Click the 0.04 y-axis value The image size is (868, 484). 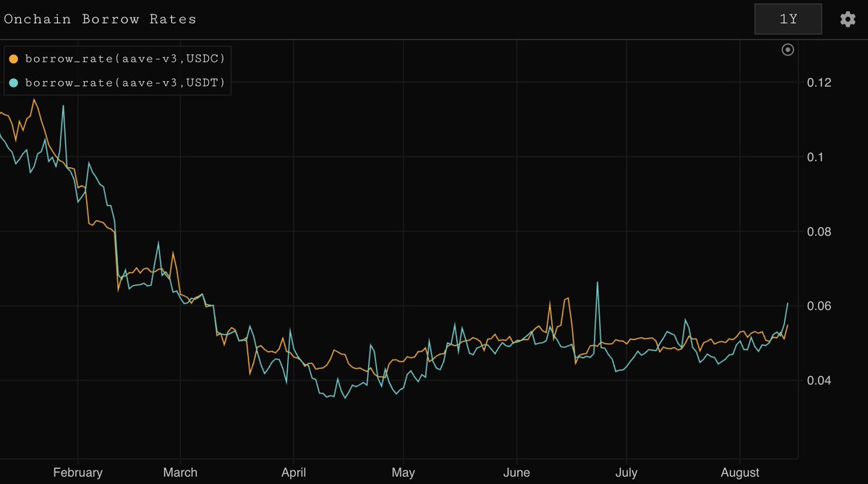pyautogui.click(x=820, y=381)
